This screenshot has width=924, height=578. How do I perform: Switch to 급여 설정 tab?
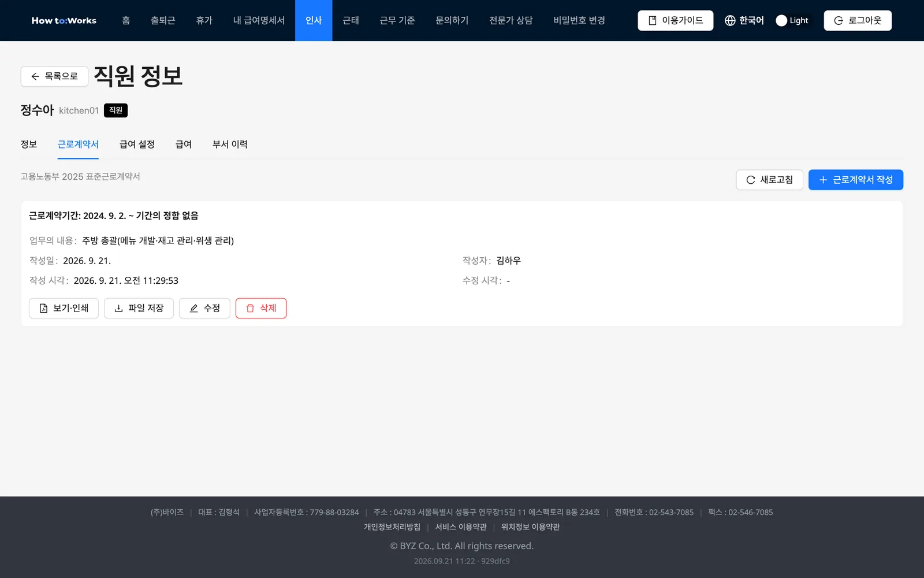pyautogui.click(x=137, y=144)
